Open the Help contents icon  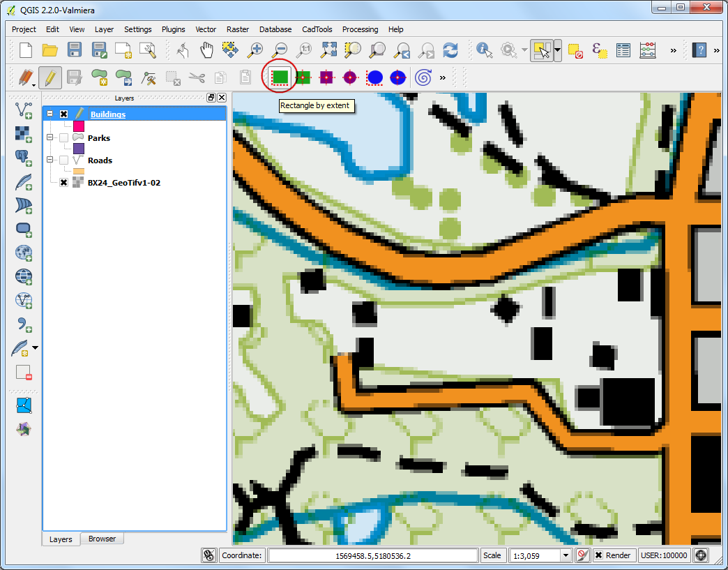pos(699,50)
